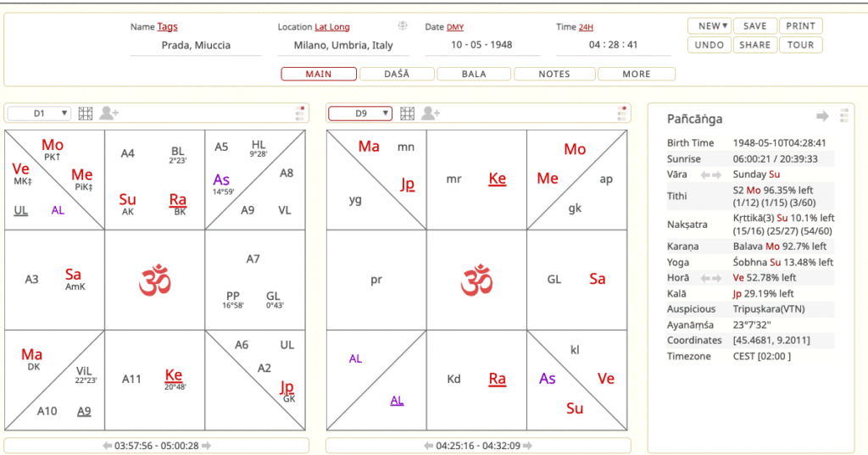Open the D1 divisional chart dropdown

40,113
